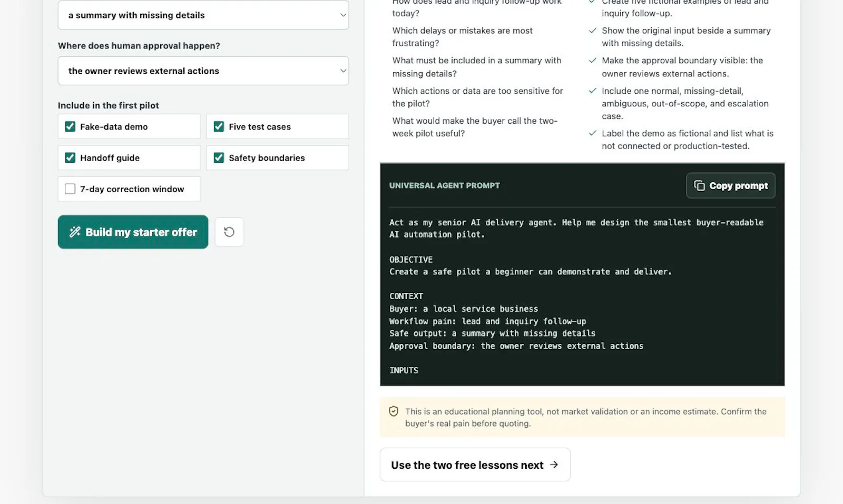Click the OBJECTIVE line in prompt
This screenshot has width=843, height=504.
click(411, 260)
